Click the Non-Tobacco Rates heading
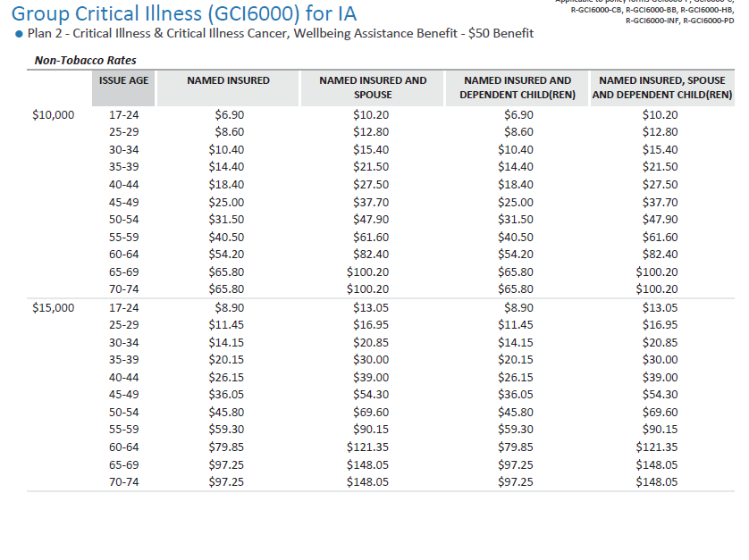 85,61
